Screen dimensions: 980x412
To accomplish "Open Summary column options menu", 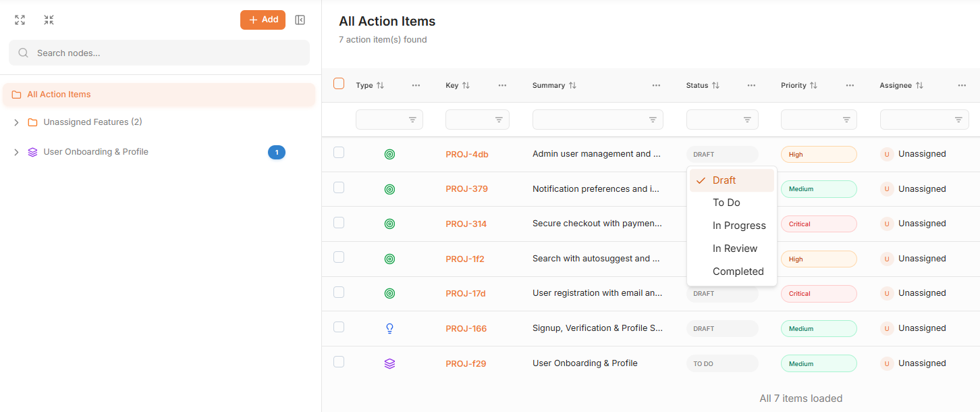I will pos(656,86).
